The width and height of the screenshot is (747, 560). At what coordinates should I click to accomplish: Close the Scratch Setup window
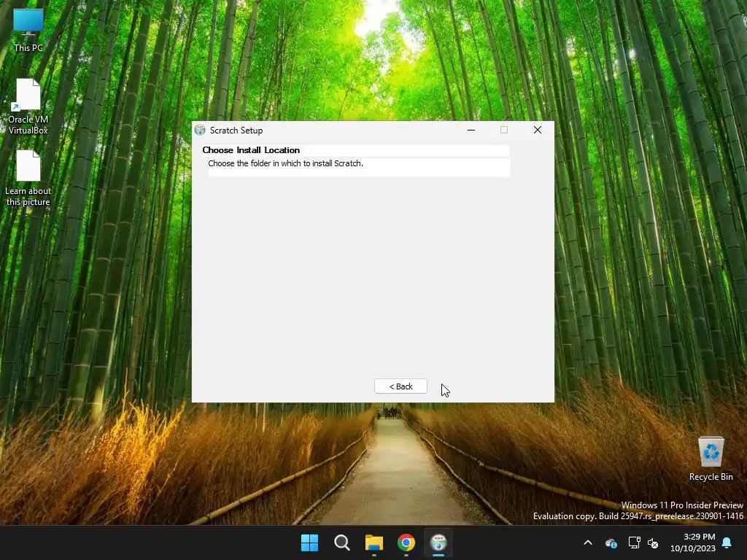[x=538, y=130]
